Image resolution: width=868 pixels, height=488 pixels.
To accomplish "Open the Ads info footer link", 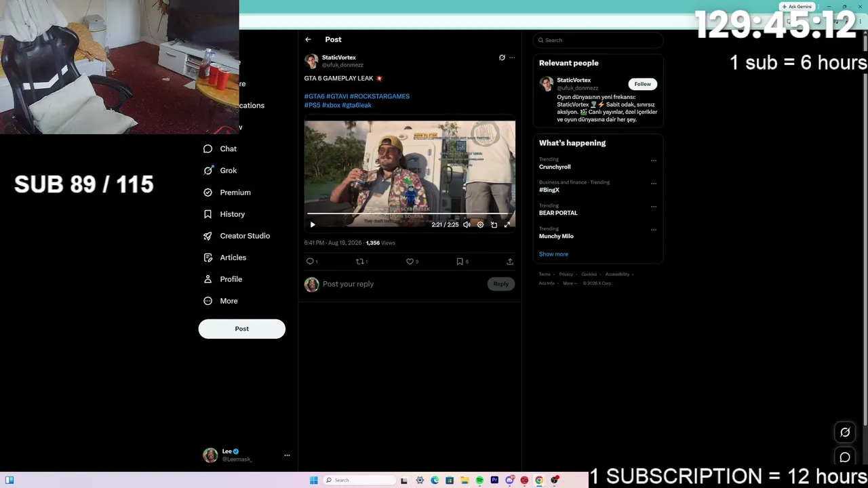I will pyautogui.click(x=547, y=283).
